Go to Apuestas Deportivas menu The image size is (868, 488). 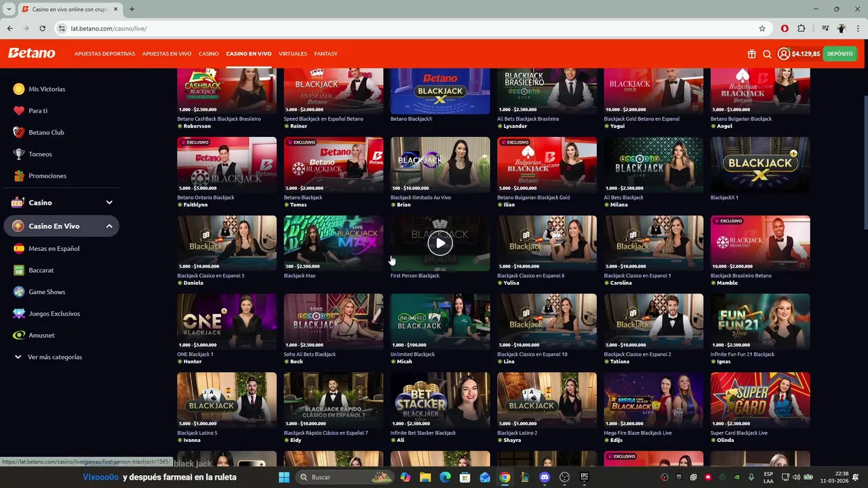click(x=104, y=54)
